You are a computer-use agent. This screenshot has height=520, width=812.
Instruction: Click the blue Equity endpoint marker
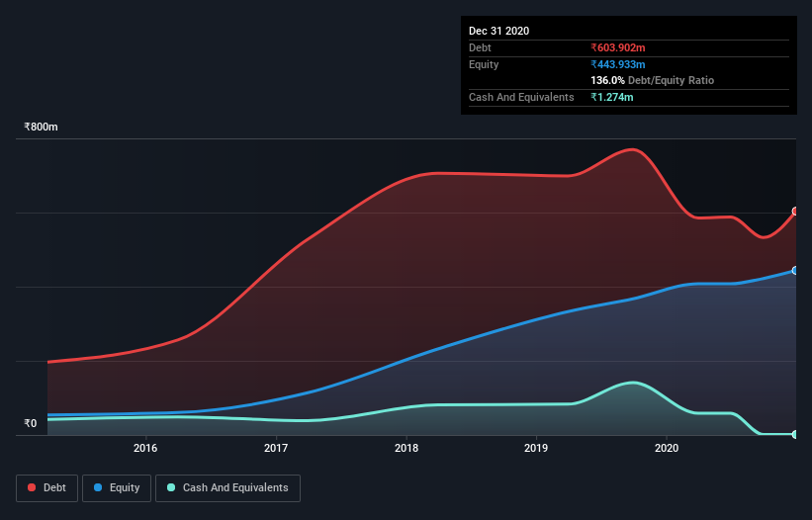795,270
